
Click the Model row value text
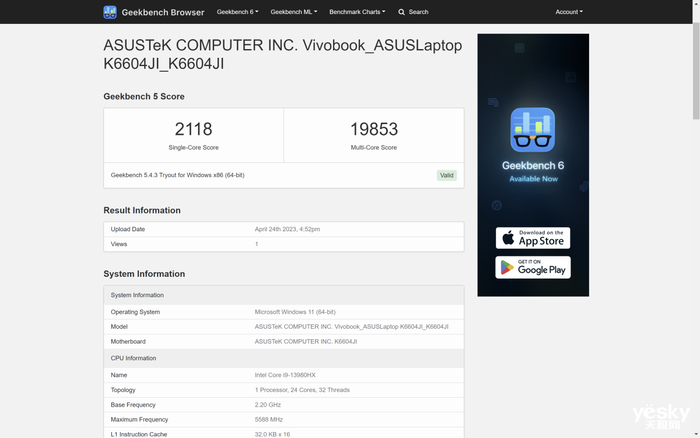click(351, 327)
